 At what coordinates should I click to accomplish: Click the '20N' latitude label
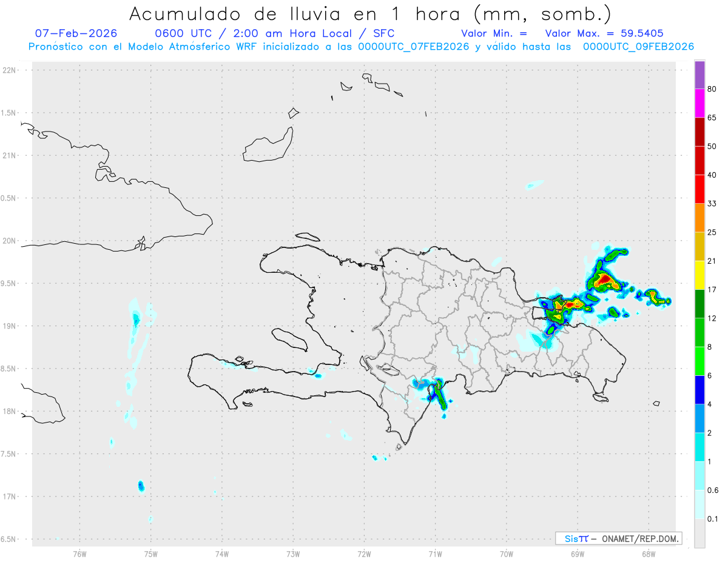[x=10, y=241]
